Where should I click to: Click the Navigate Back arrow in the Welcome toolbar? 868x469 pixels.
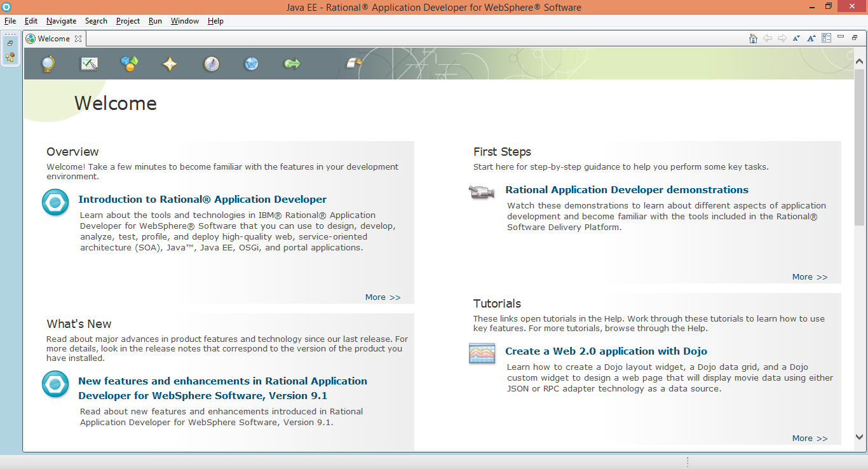click(x=768, y=38)
